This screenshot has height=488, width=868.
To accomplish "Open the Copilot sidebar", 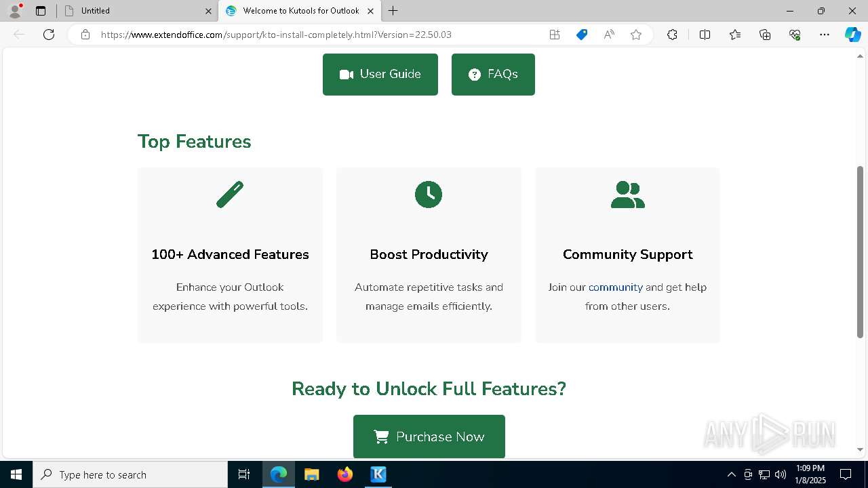I will (852, 35).
